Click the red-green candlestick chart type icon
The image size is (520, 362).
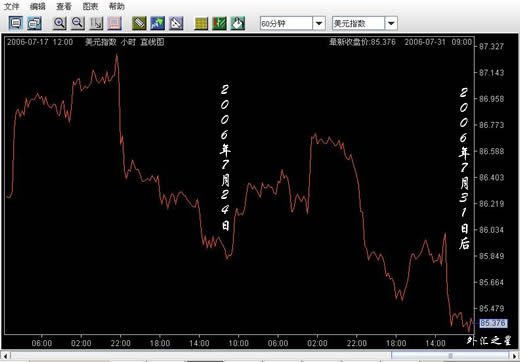point(219,23)
